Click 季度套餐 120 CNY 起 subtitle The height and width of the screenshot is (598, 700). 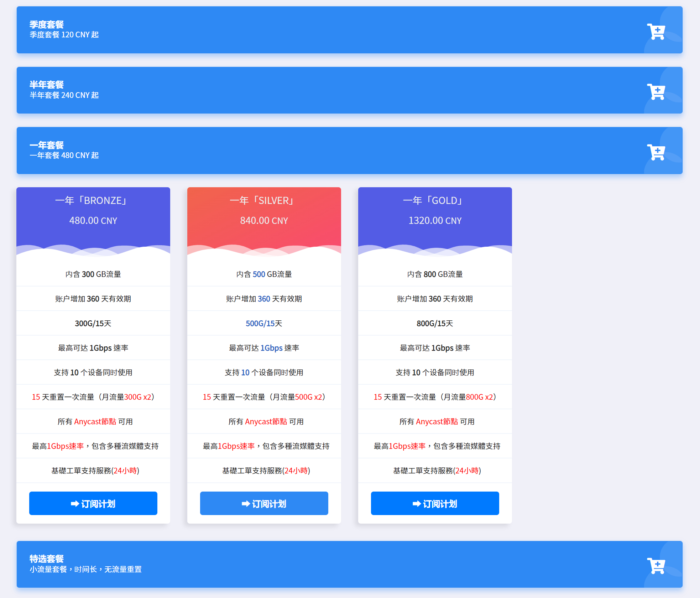pyautogui.click(x=64, y=35)
